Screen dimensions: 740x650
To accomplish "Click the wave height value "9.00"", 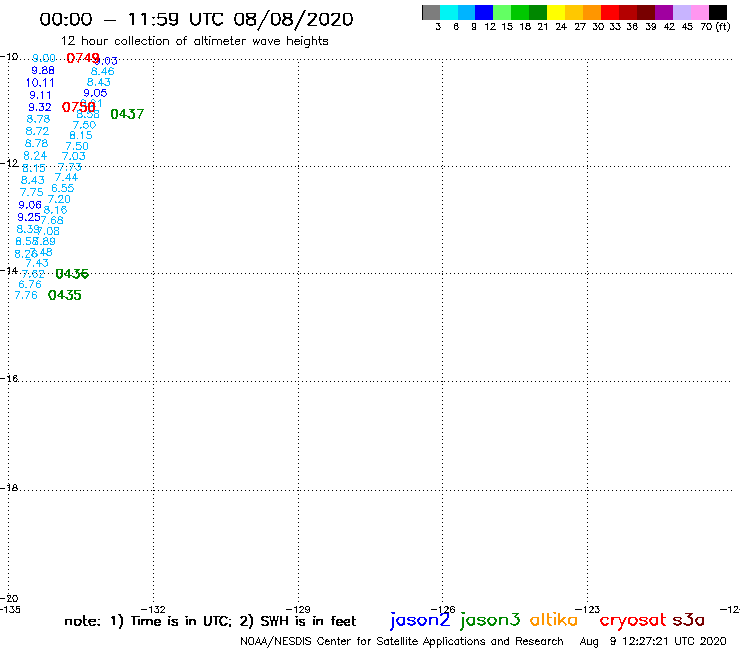I will click(44, 58).
